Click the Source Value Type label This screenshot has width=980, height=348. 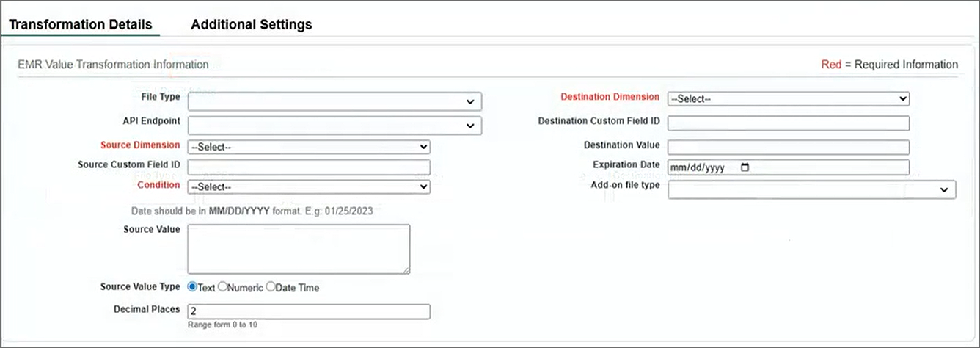tap(140, 287)
